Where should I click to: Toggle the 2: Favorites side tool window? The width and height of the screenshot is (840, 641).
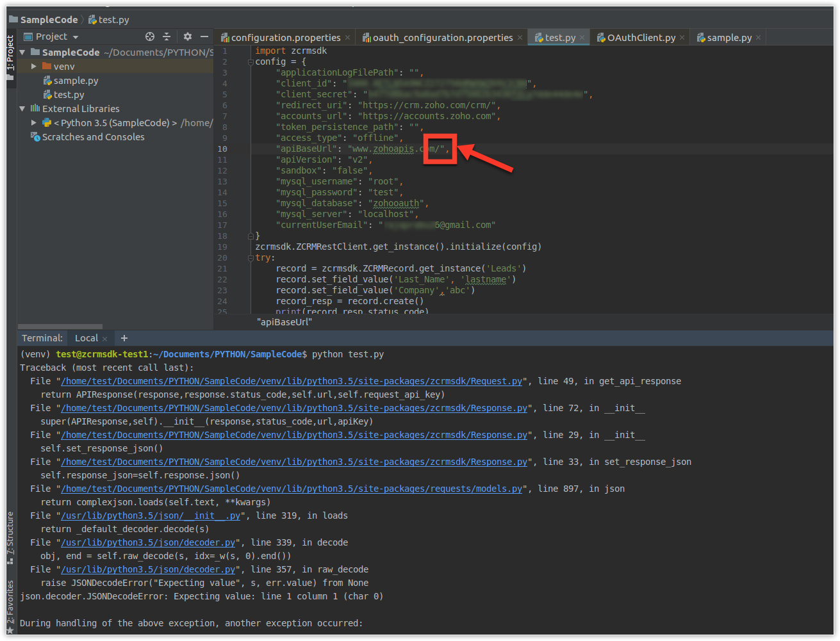point(10,606)
